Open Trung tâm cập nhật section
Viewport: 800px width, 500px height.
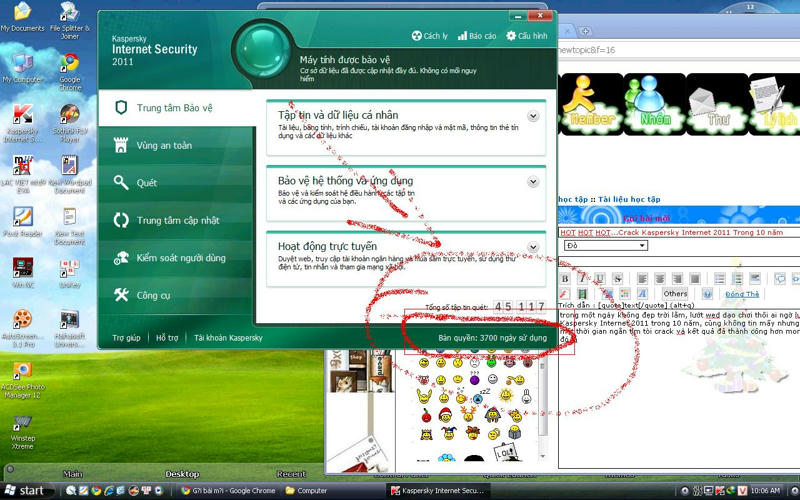(x=176, y=220)
